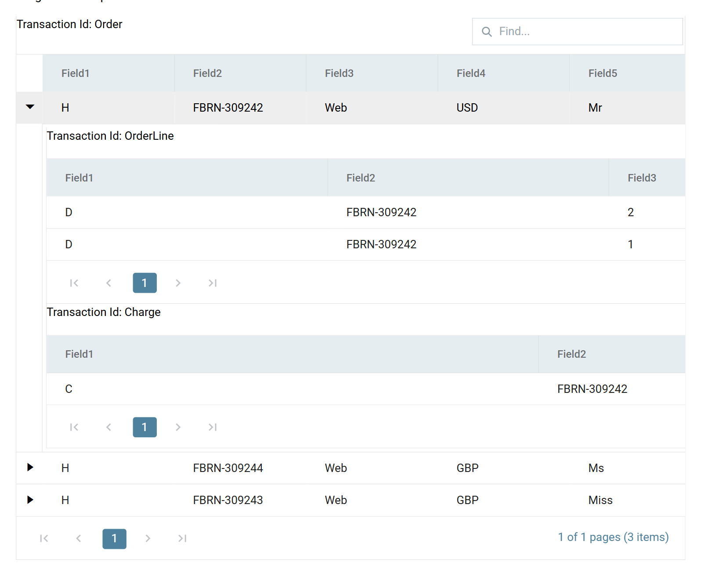Select page 1 in OrderLine pager
Image resolution: width=701 pixels, height=588 pixels.
click(145, 283)
